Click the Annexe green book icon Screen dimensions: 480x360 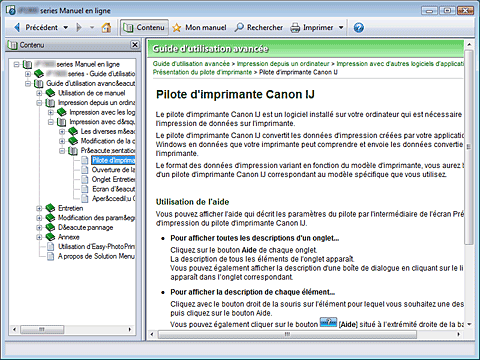[50, 237]
